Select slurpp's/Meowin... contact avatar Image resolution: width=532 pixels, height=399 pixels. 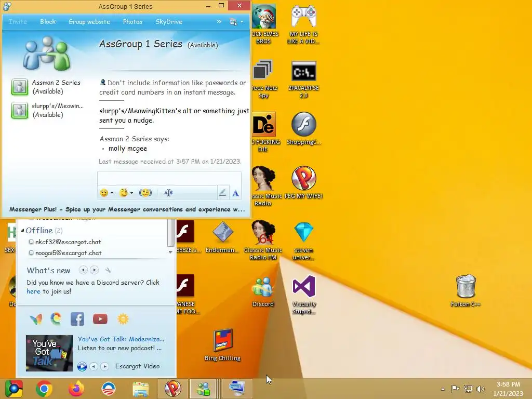(x=20, y=110)
